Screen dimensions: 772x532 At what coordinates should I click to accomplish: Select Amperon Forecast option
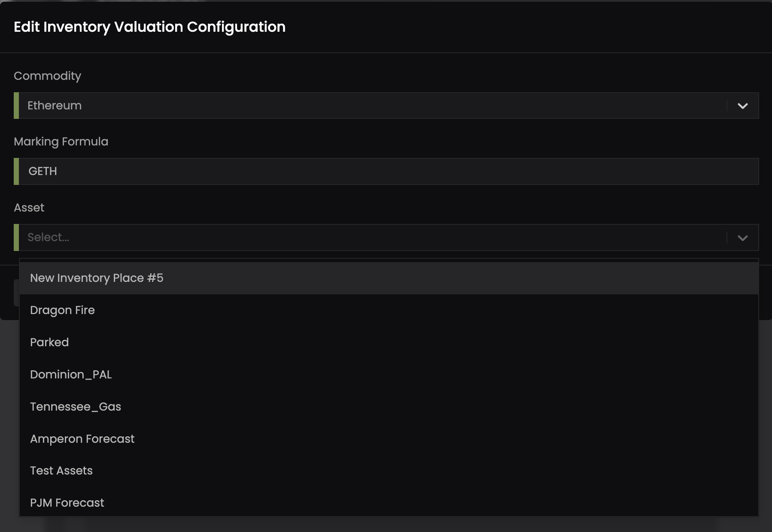pyautogui.click(x=82, y=439)
